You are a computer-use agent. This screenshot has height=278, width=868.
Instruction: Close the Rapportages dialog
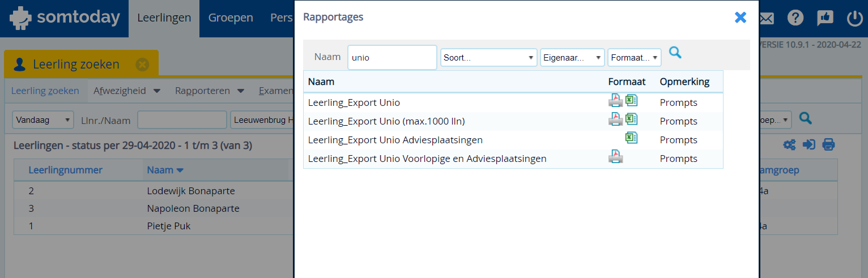[x=741, y=18]
